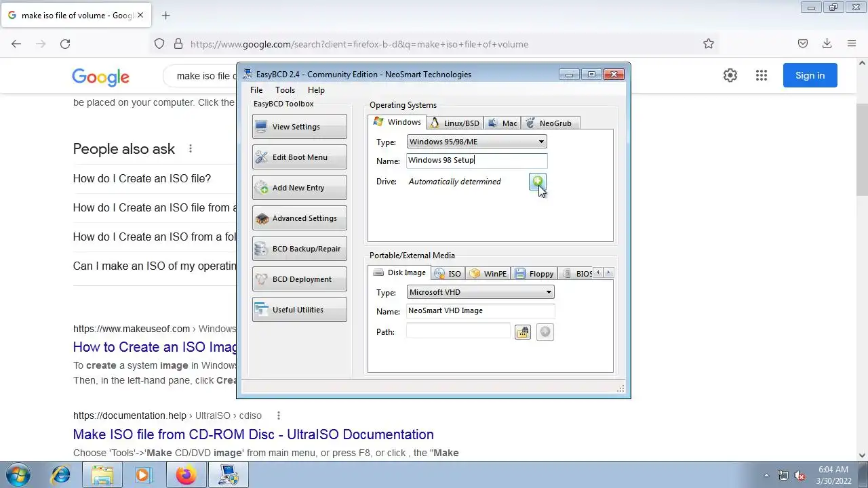
Task: Switch to the NeoGrub tab
Action: [550, 123]
